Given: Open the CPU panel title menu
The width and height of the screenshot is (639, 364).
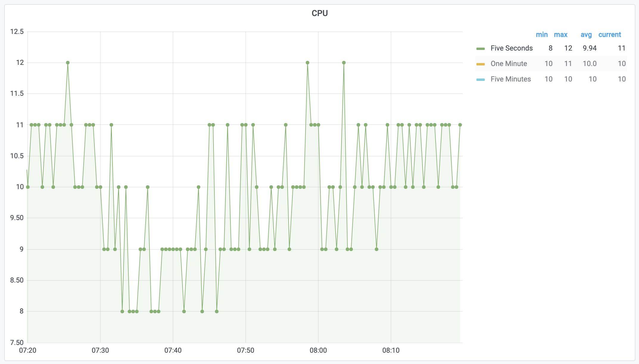Looking at the screenshot, I should click(319, 13).
